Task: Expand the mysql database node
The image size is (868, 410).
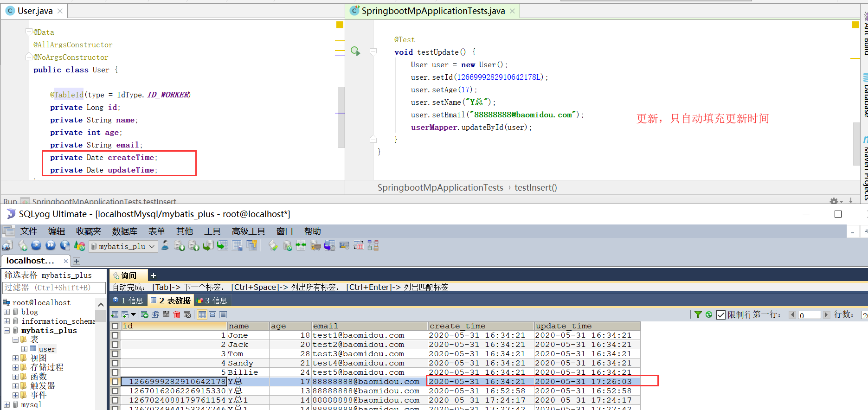Action: 6,404
